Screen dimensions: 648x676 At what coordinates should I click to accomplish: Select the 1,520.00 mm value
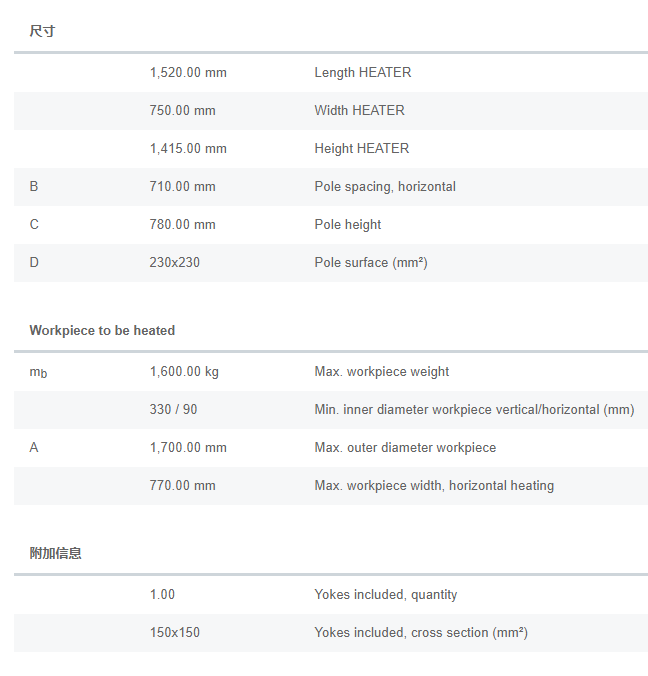point(187,73)
